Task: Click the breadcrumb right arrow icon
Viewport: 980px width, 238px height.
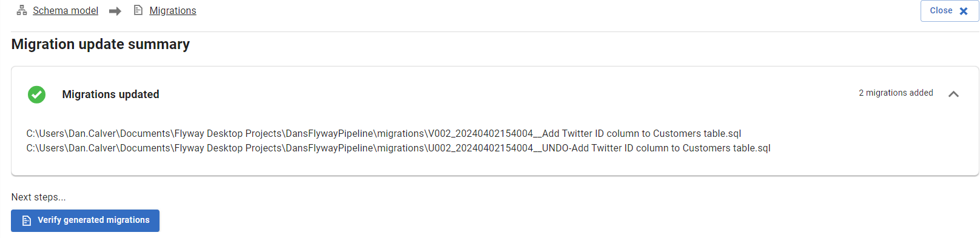Action: 115,11
